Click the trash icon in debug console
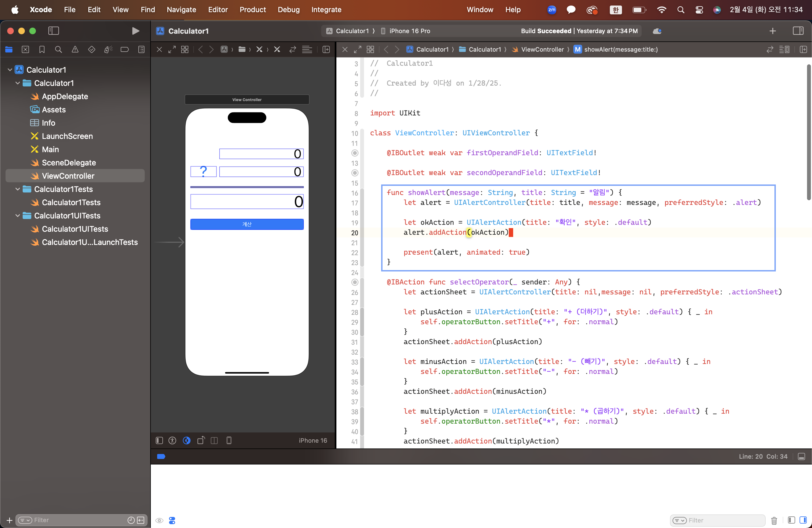 774,520
